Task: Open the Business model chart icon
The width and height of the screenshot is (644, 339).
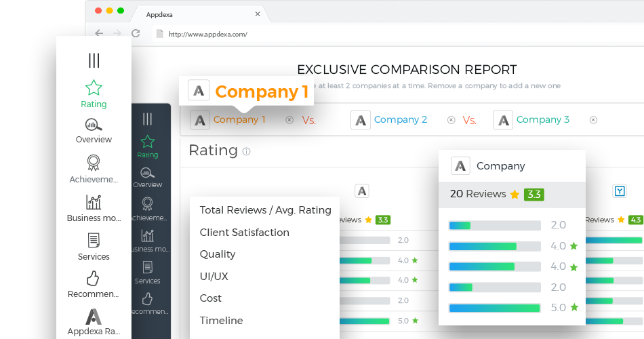Action: tap(94, 202)
